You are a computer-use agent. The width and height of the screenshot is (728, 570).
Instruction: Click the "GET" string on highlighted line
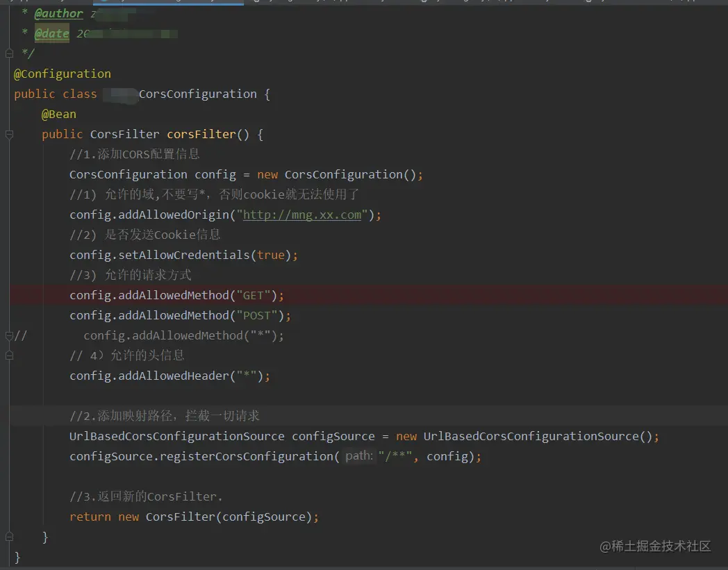(254, 296)
